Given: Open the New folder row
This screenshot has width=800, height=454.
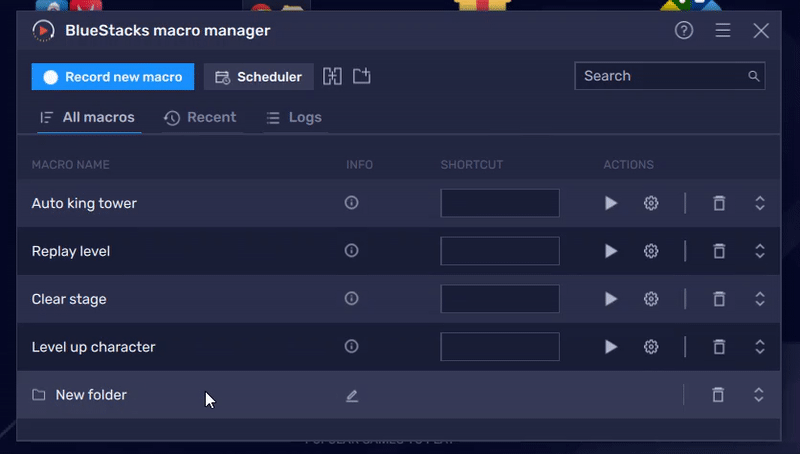Looking at the screenshot, I should [398, 395].
